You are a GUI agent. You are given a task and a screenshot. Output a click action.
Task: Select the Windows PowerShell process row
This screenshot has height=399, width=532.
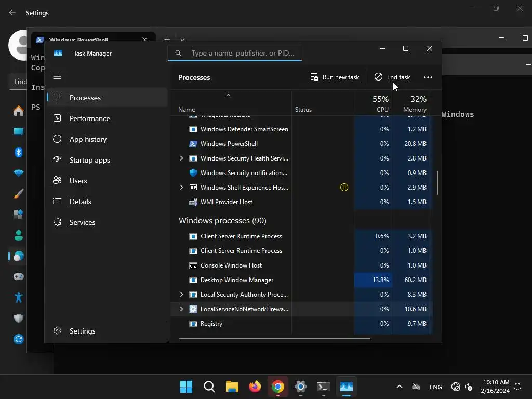[x=302, y=144]
